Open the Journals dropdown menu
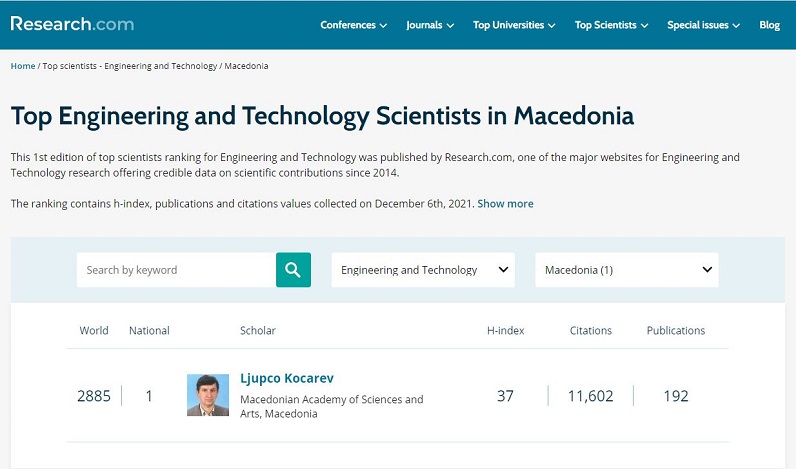The image size is (796, 469). point(430,25)
